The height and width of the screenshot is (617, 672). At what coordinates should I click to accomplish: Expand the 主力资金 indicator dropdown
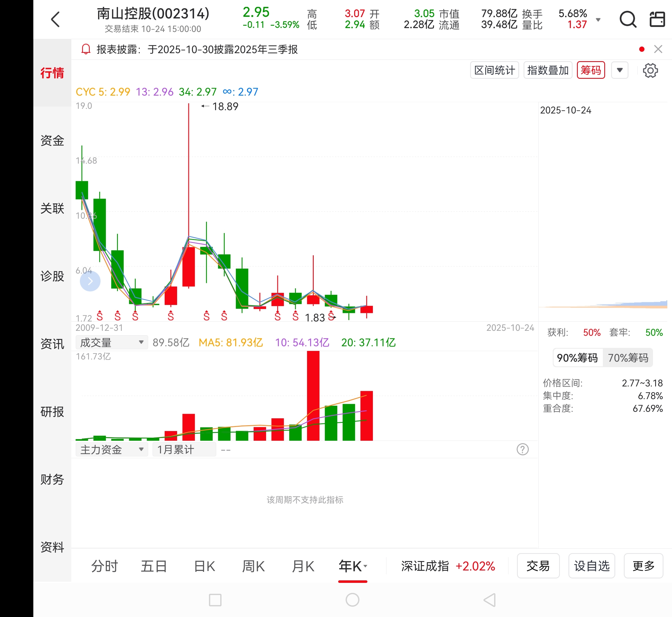pos(112,450)
